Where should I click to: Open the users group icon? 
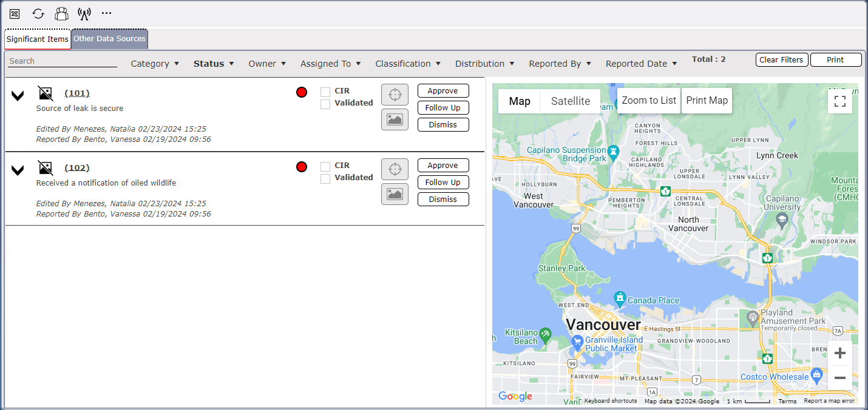coord(61,13)
